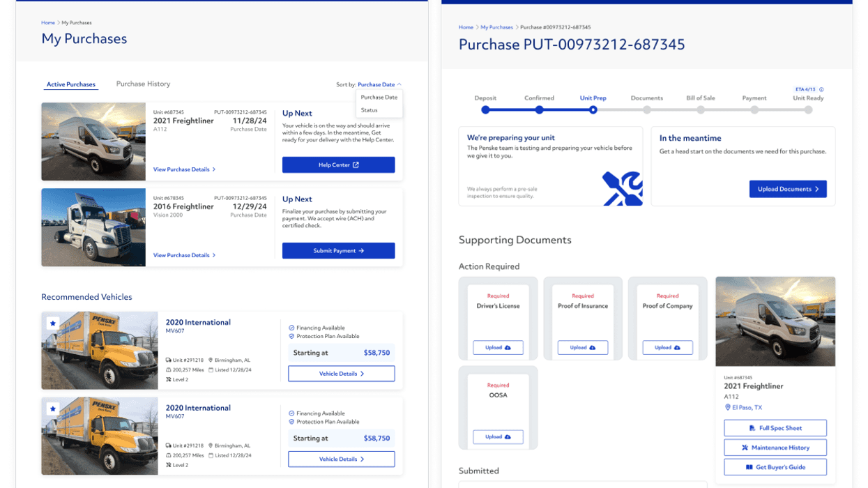The height and width of the screenshot is (488, 868).
Task: Toggle the bookmark star on first 2020 International
Action: (x=53, y=322)
